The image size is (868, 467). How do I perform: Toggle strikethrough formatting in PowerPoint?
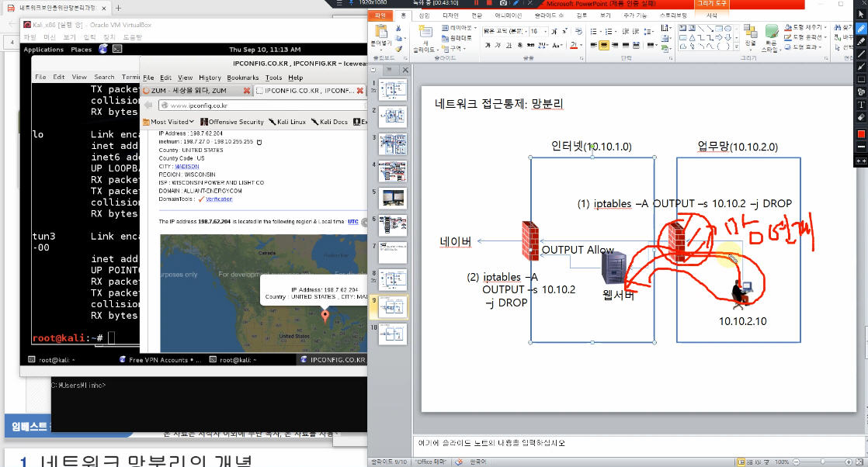click(x=530, y=45)
